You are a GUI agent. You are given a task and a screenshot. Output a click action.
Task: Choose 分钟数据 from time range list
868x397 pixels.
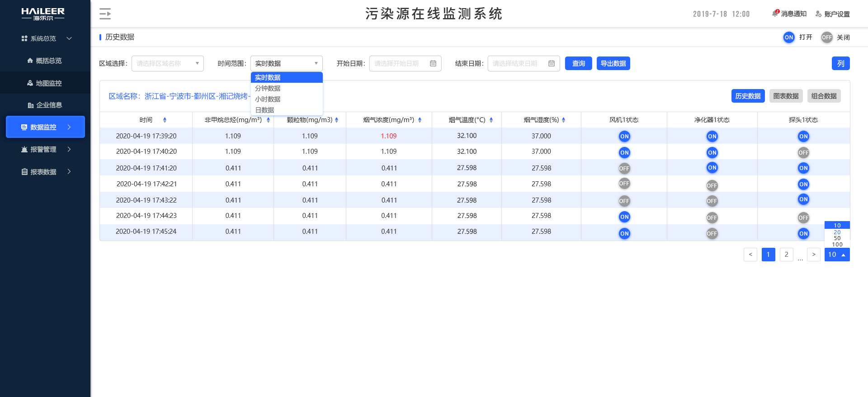point(287,88)
